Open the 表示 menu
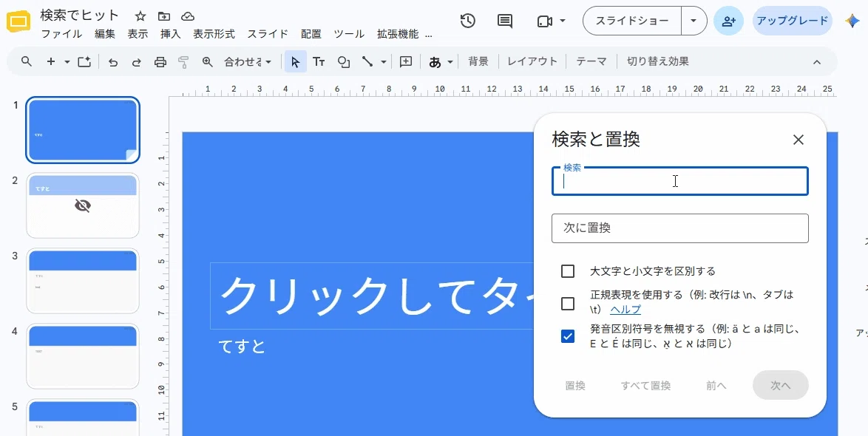This screenshot has width=868, height=436. (138, 34)
